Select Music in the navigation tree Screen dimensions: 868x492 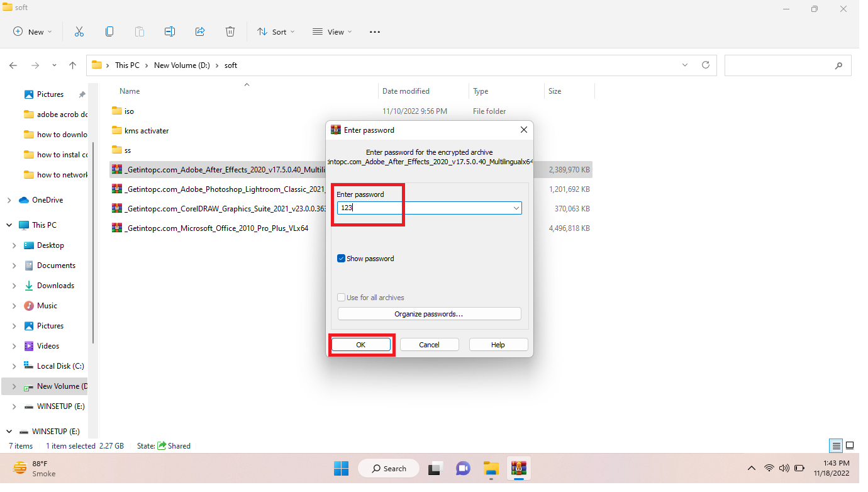[x=47, y=306]
